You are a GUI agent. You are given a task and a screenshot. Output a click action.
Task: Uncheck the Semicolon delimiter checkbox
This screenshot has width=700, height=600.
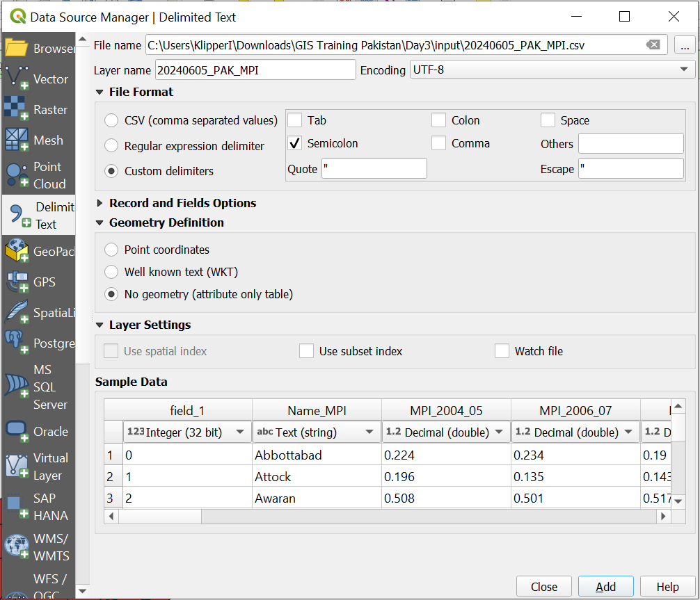tap(295, 143)
